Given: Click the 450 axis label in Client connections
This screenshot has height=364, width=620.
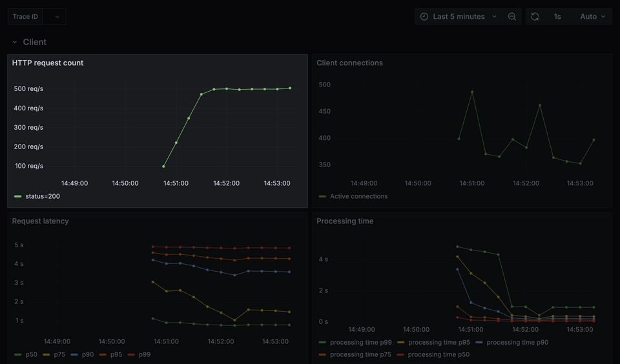Looking at the screenshot, I should point(325,111).
